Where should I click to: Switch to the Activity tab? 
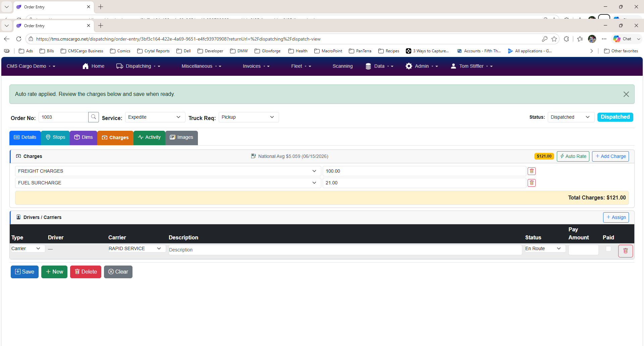(149, 137)
